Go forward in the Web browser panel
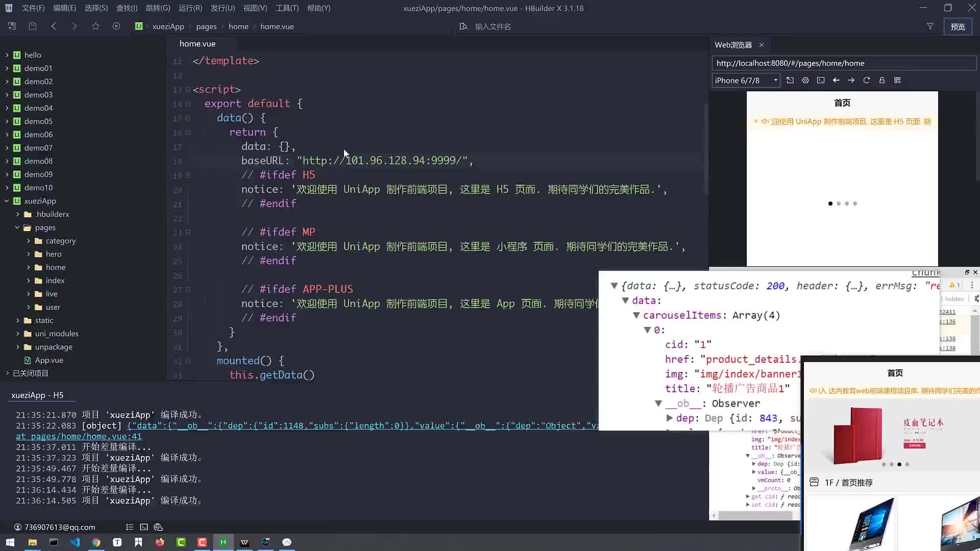Image resolution: width=980 pixels, height=551 pixels. (851, 80)
